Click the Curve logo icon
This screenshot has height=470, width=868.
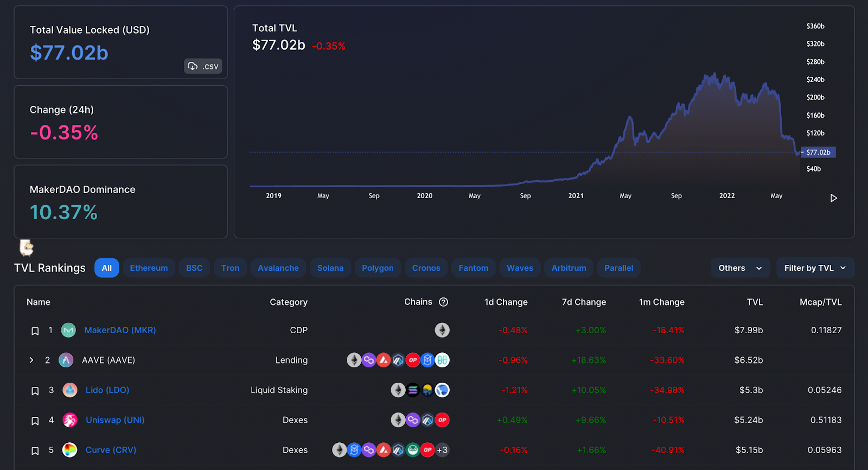coord(70,450)
